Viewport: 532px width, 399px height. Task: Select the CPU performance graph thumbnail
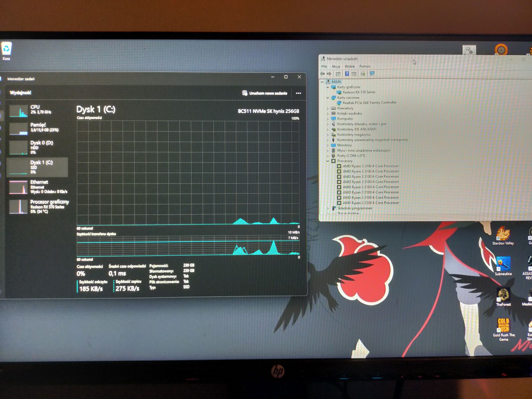coord(18,111)
